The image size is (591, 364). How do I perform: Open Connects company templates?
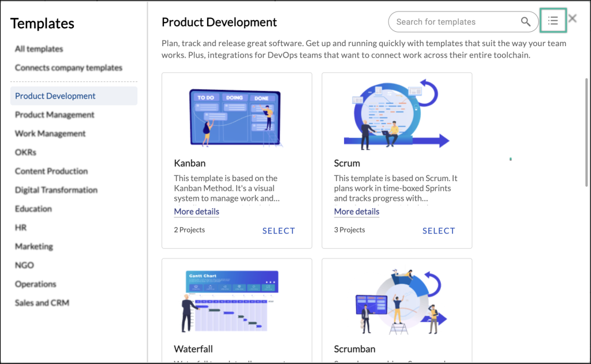[x=69, y=67]
